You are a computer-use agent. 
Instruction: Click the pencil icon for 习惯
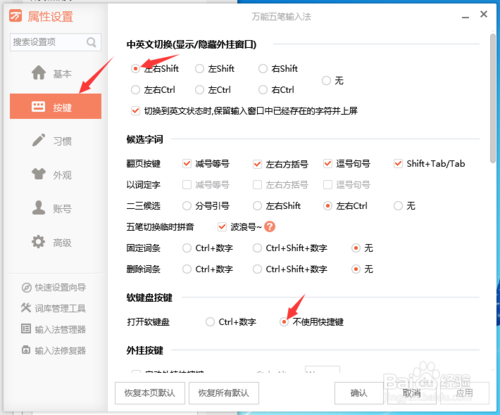pos(39,140)
